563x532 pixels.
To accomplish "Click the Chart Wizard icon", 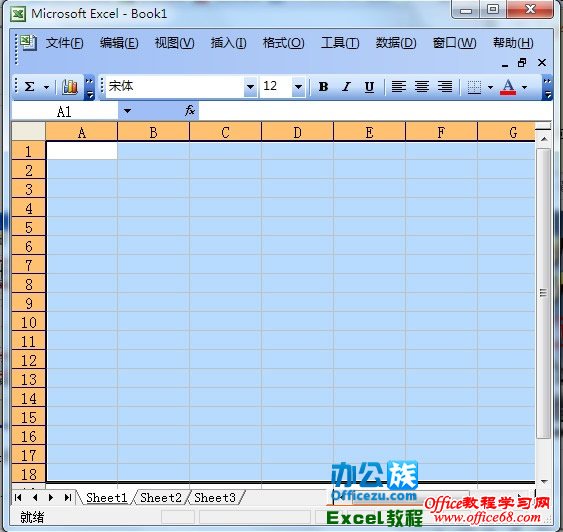I will 70,87.
